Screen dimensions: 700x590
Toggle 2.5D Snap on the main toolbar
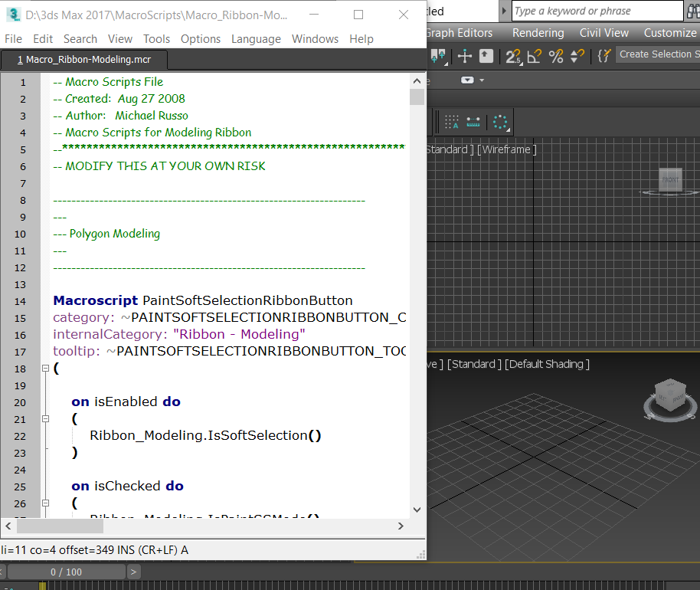(x=512, y=55)
